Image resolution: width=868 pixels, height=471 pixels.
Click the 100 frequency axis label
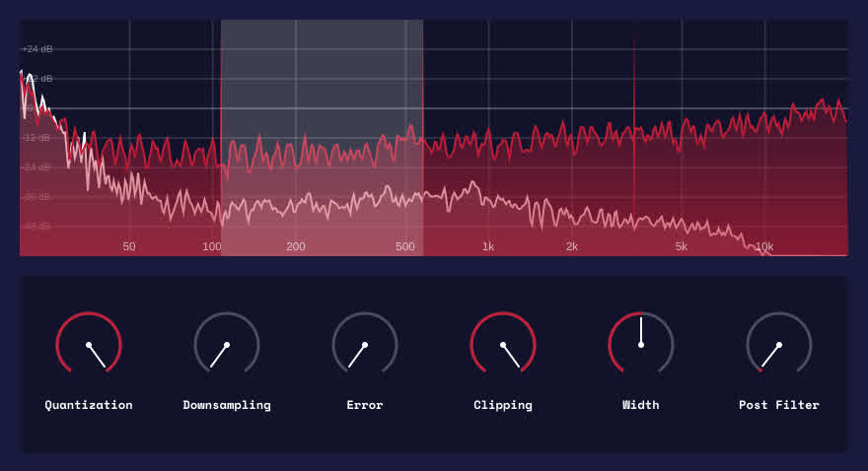pos(212,246)
